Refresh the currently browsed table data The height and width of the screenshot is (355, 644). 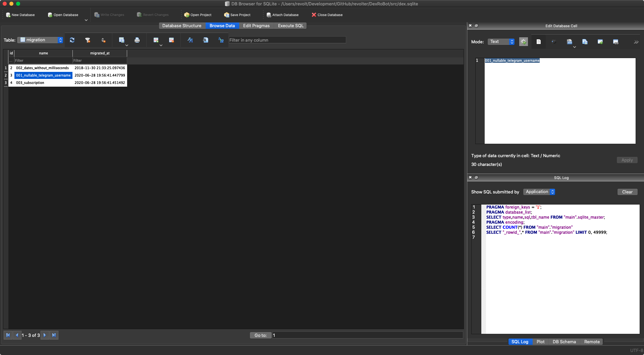click(72, 40)
